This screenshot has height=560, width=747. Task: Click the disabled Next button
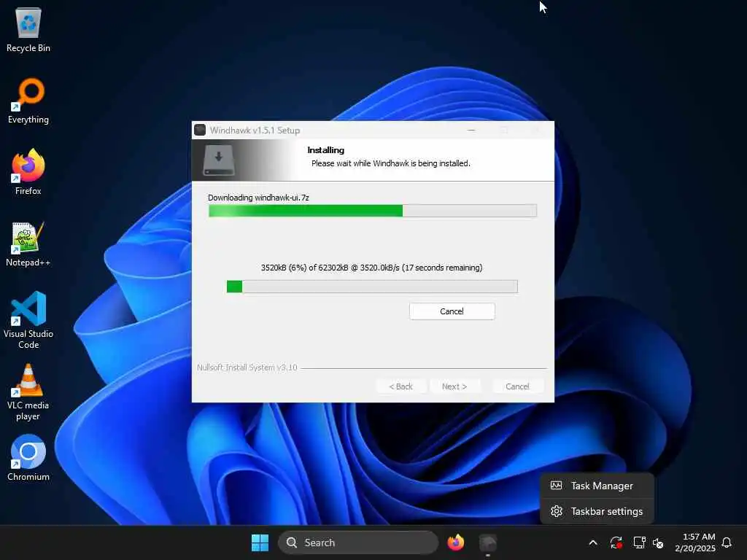tap(454, 386)
